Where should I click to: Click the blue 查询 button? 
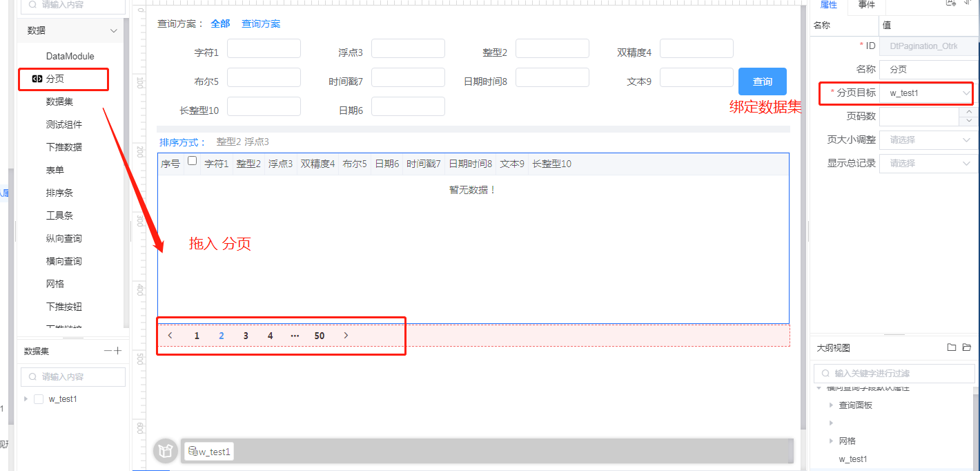[762, 81]
